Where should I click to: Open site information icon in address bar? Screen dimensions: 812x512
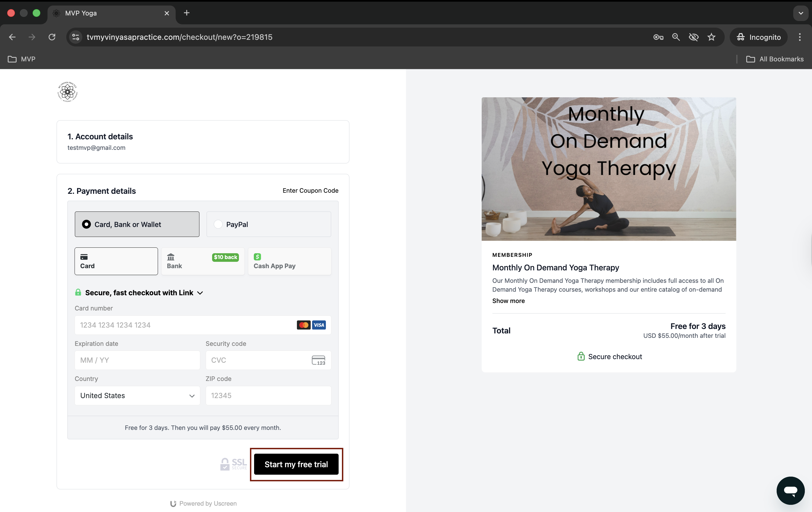point(76,37)
